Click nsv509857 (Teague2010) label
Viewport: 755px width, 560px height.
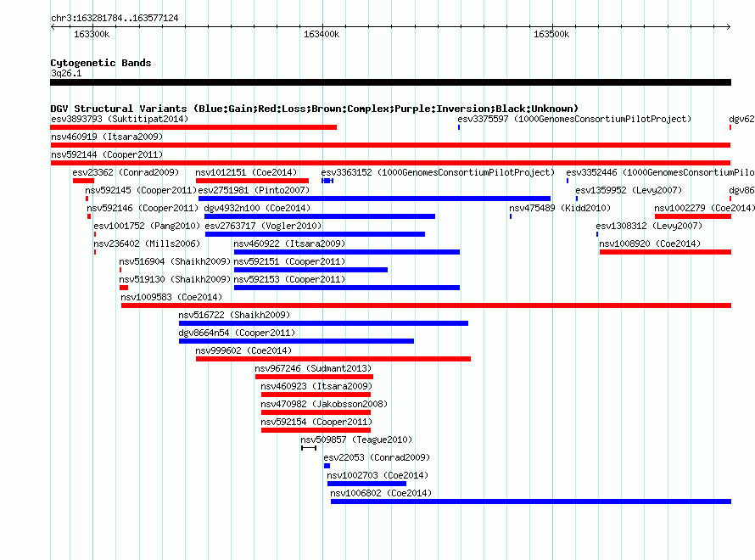pyautogui.click(x=356, y=440)
